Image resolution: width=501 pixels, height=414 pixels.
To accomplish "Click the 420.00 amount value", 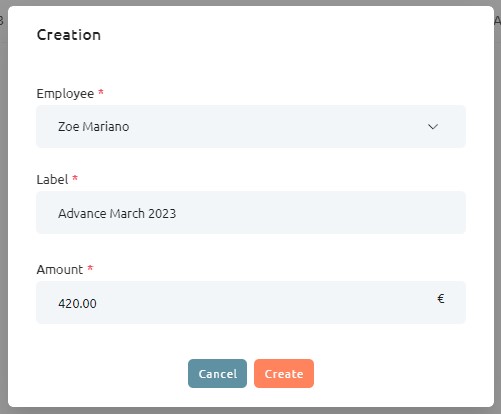I will [x=77, y=303].
